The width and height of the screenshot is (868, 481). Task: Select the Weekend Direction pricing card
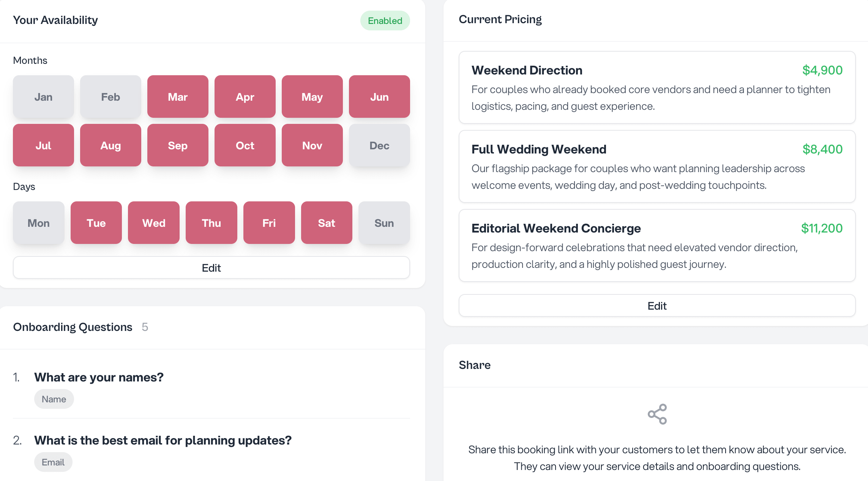coord(657,88)
